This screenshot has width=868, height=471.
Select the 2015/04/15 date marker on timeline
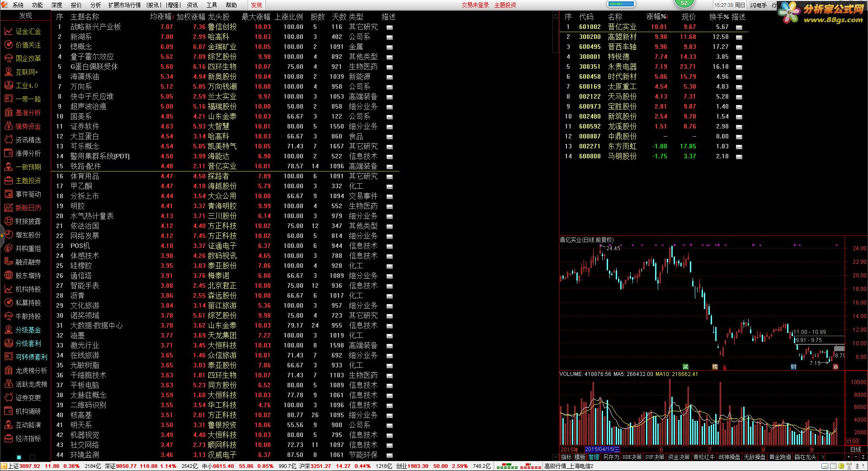[x=602, y=449]
